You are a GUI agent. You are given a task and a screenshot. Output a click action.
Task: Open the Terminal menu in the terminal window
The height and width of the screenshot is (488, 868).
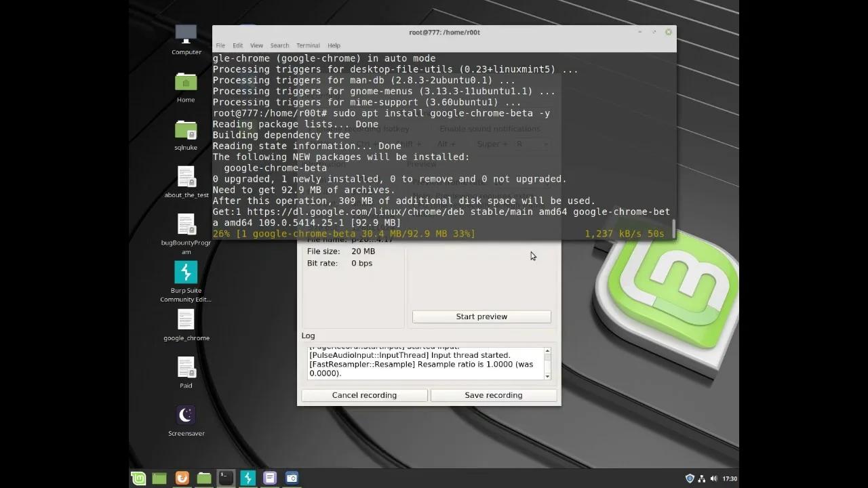coord(308,45)
